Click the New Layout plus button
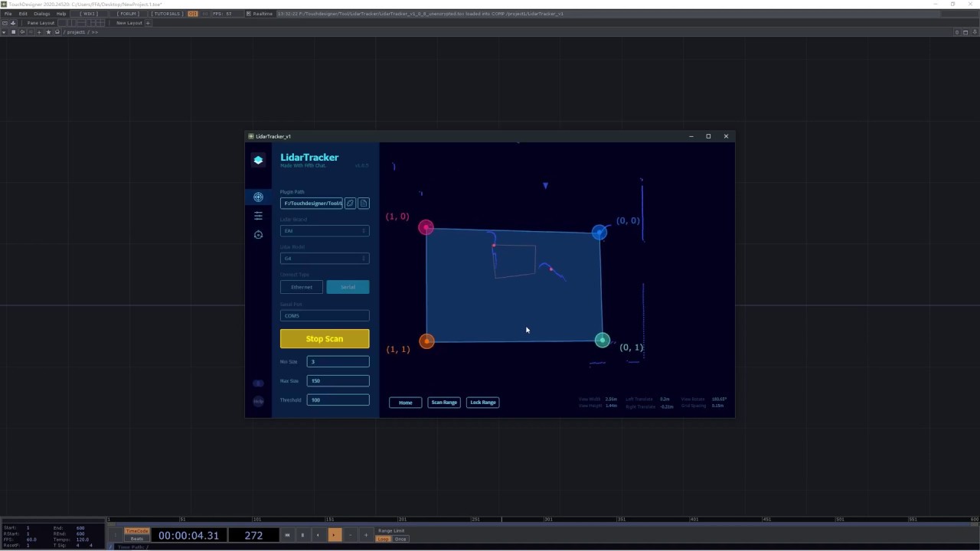This screenshot has height=551, width=980. tap(148, 23)
